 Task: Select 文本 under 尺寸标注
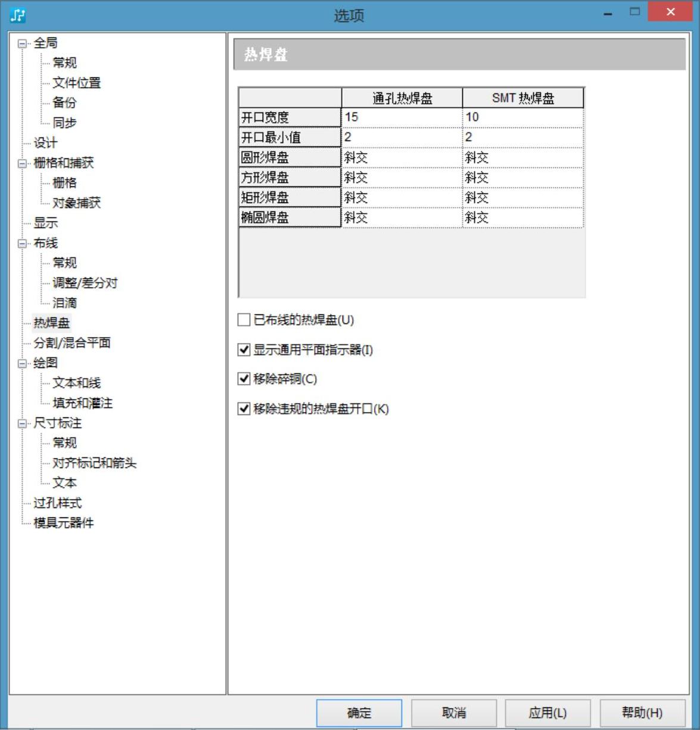pos(64,483)
